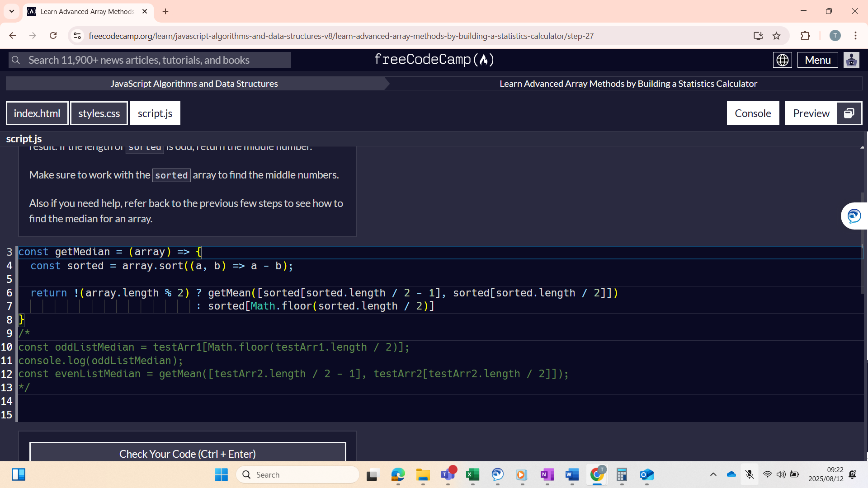This screenshot has height=488, width=868.
Task: Open the language selector globe icon
Action: click(x=783, y=60)
